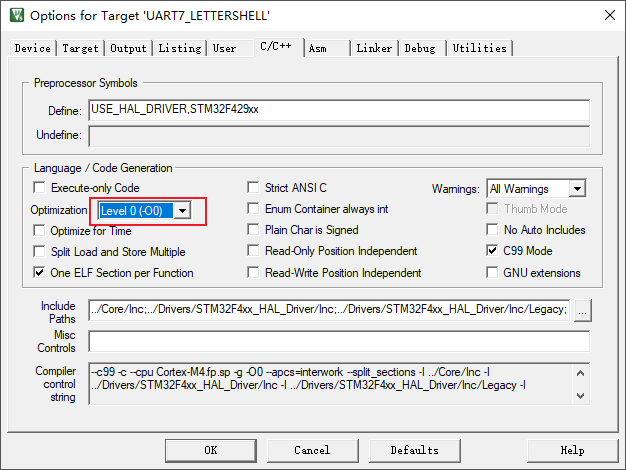
Task: Click the Cancel button
Action: (x=313, y=450)
